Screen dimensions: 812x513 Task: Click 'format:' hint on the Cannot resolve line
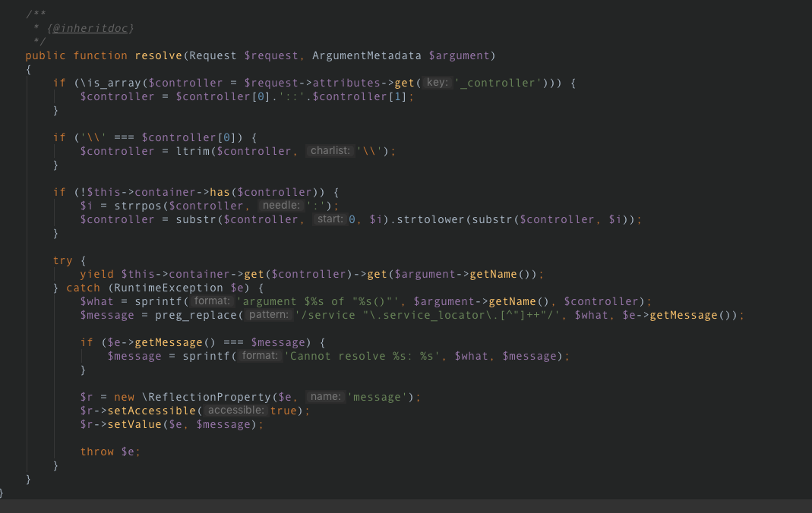point(260,356)
